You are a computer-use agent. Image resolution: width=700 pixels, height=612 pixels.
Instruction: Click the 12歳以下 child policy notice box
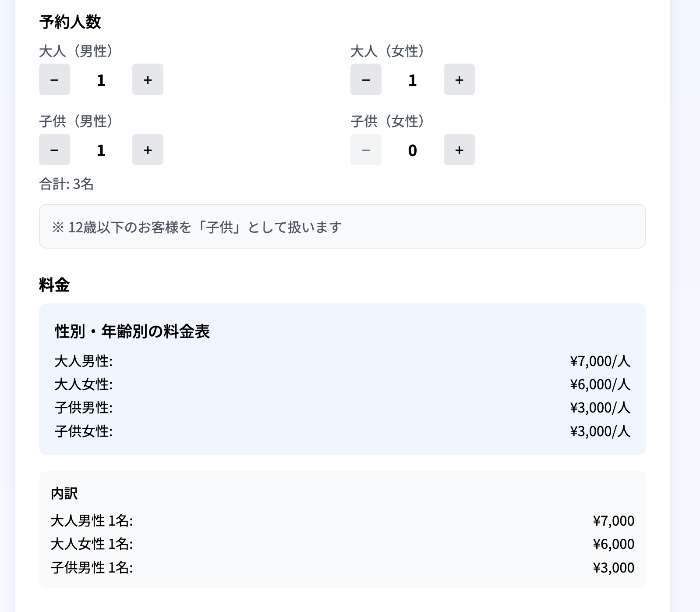tap(342, 226)
